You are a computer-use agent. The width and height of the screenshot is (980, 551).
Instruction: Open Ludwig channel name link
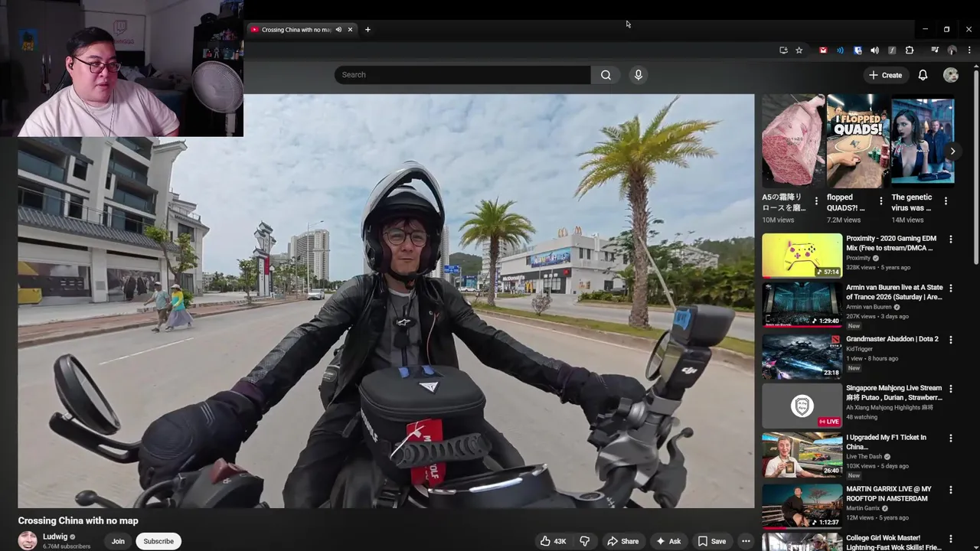pos(55,537)
